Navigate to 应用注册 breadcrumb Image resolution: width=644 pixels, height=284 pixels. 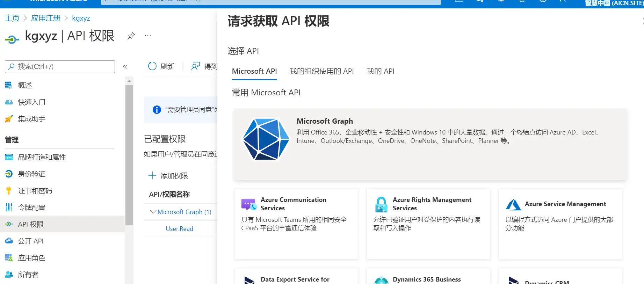(x=46, y=18)
